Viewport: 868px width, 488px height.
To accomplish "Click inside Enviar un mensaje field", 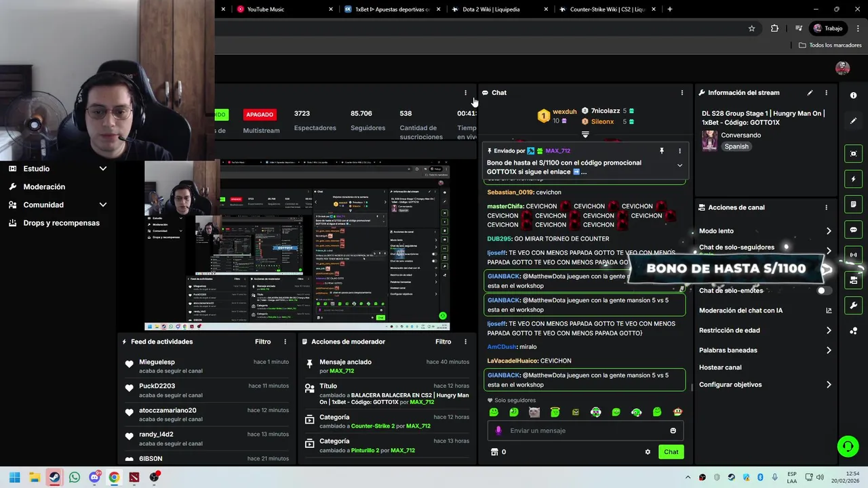I will tap(585, 430).
